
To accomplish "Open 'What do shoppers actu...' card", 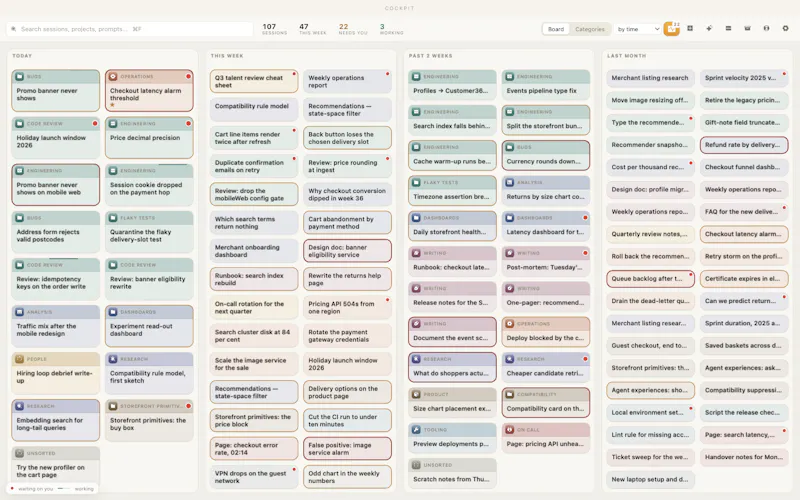I will tap(452, 367).
